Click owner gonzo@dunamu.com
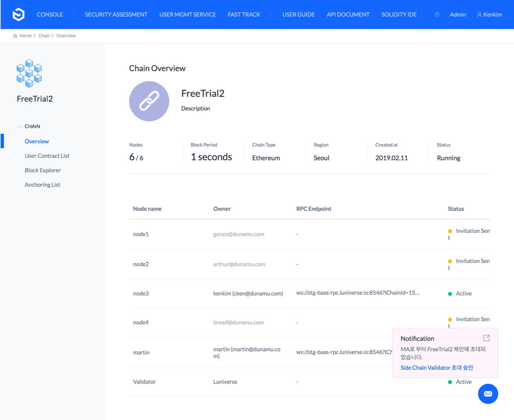The image size is (514, 420). tap(239, 234)
